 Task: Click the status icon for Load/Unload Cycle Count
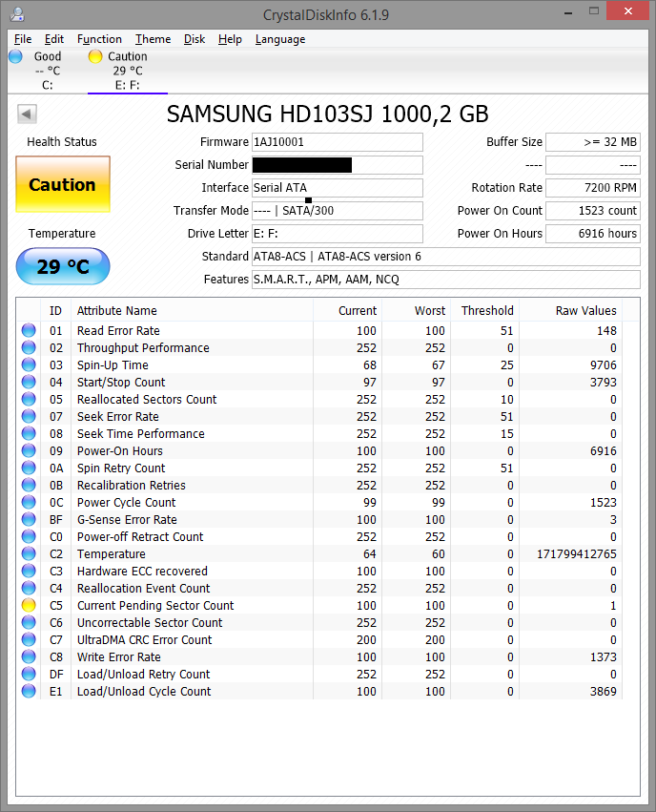29,691
